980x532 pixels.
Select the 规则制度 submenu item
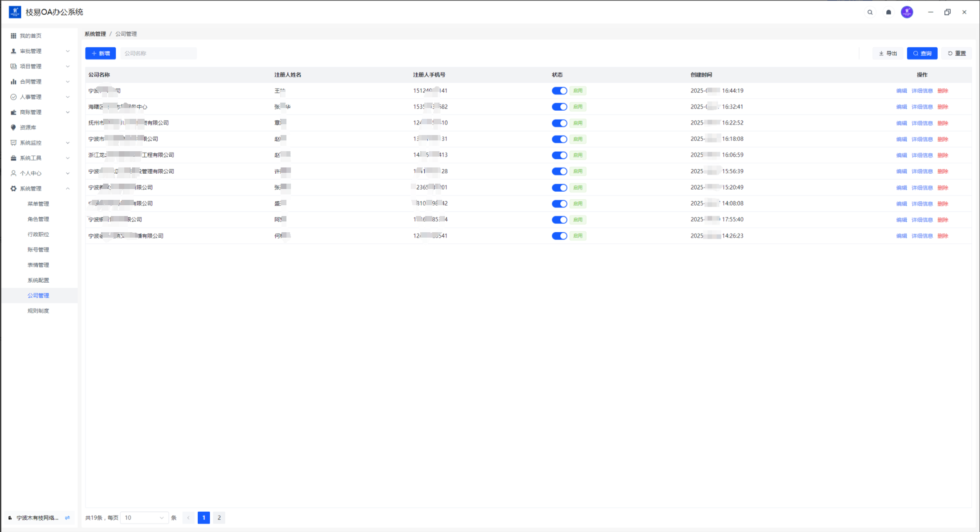pyautogui.click(x=38, y=311)
